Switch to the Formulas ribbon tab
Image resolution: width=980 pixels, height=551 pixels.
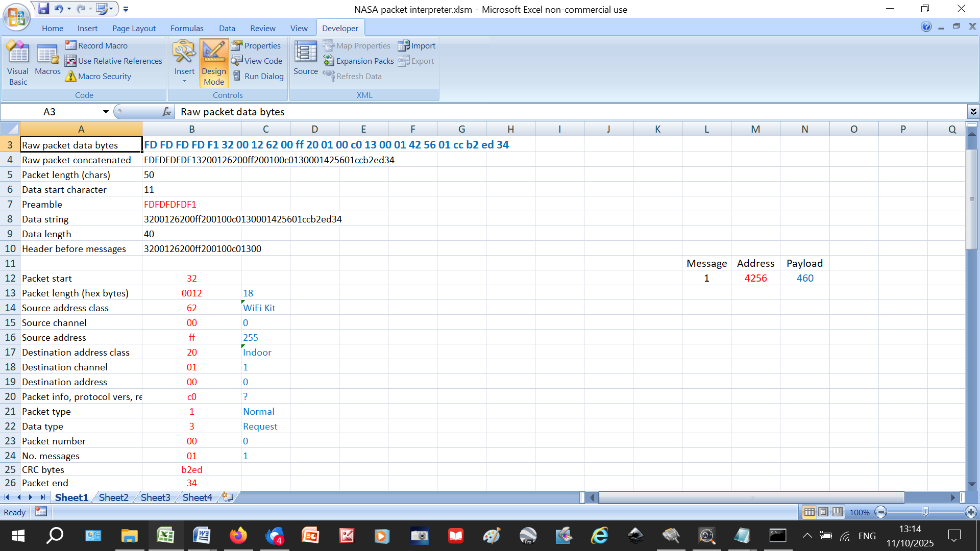[187, 28]
